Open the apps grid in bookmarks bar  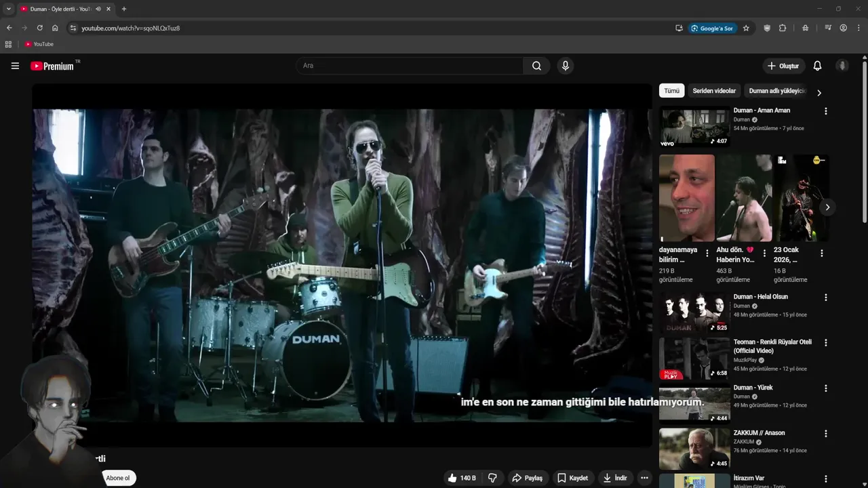[x=8, y=44]
